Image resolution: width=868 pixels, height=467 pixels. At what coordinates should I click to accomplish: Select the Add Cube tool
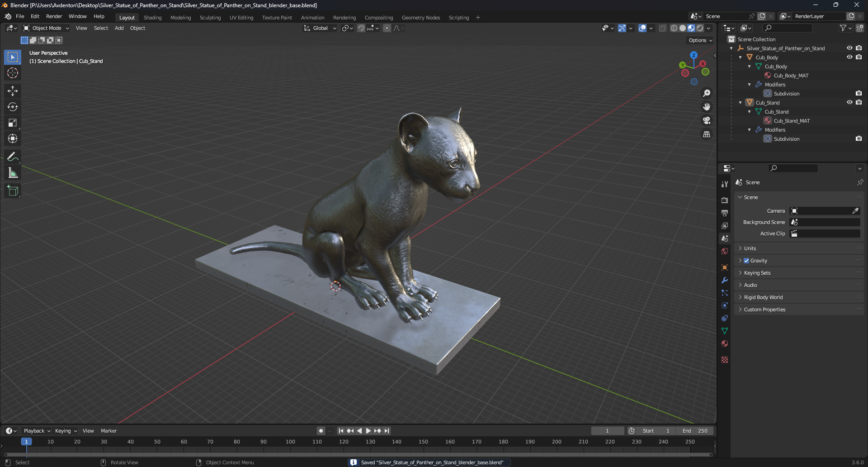tap(13, 191)
